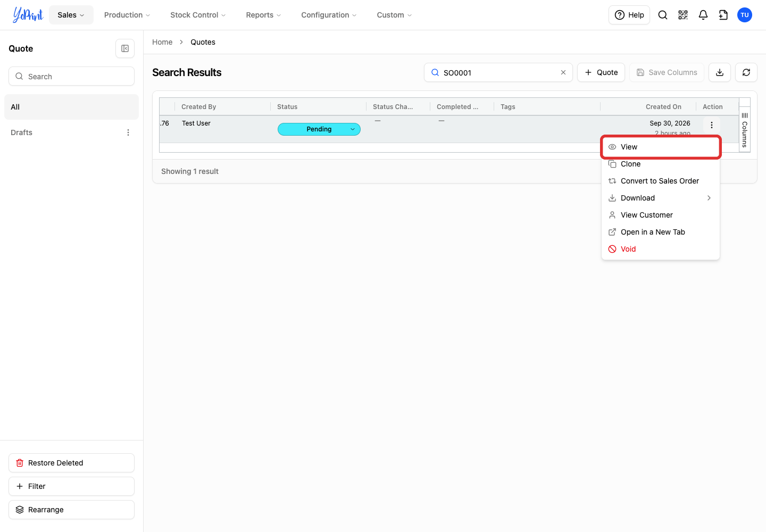
Task: Clear the SO0001 search text
Action: (563, 72)
